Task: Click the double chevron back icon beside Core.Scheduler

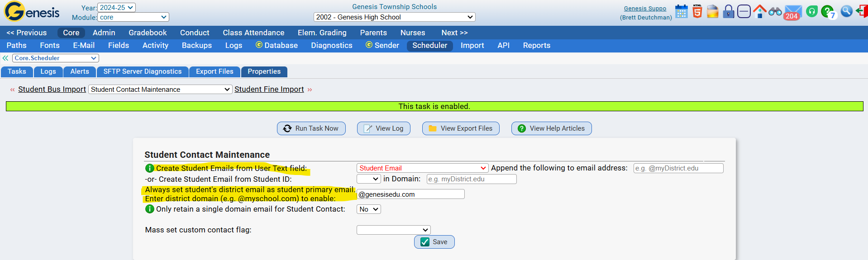Action: tap(5, 58)
